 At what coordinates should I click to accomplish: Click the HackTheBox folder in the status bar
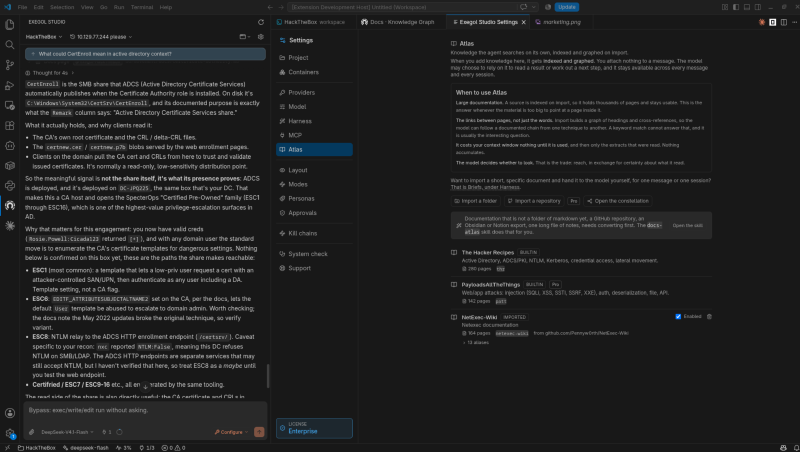36,448
